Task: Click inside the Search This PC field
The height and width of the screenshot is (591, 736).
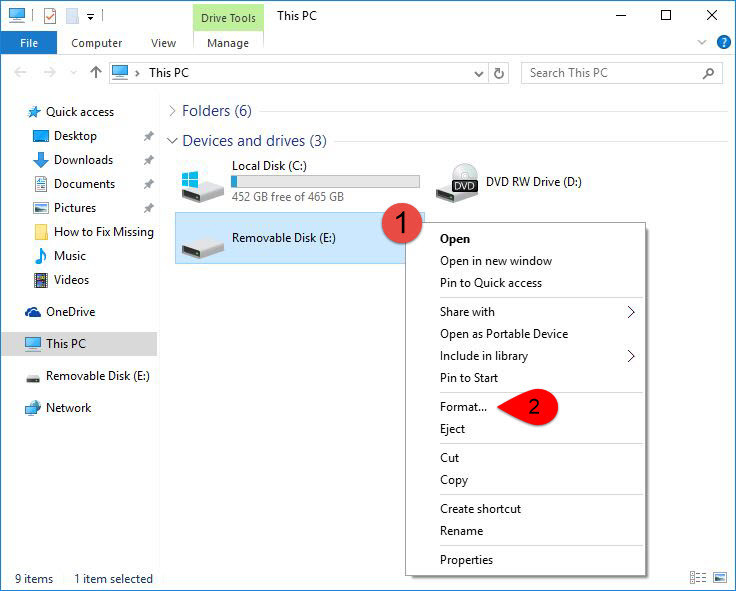Action: pos(613,73)
